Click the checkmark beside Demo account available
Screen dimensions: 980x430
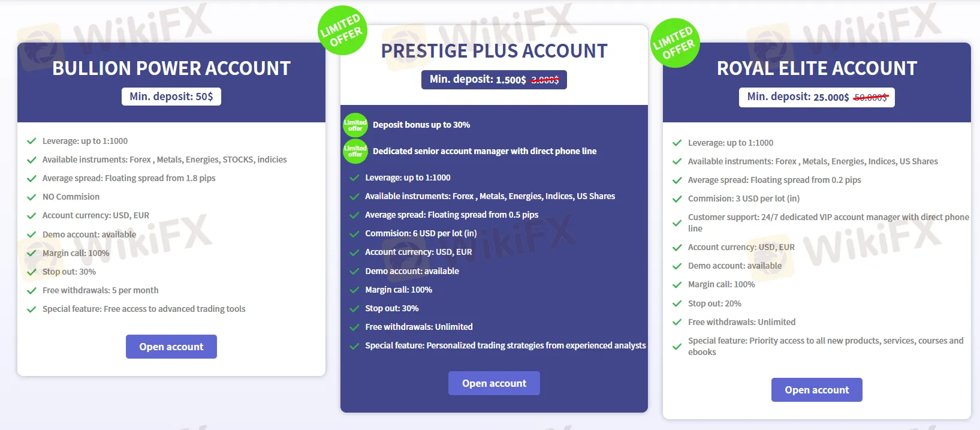click(32, 234)
